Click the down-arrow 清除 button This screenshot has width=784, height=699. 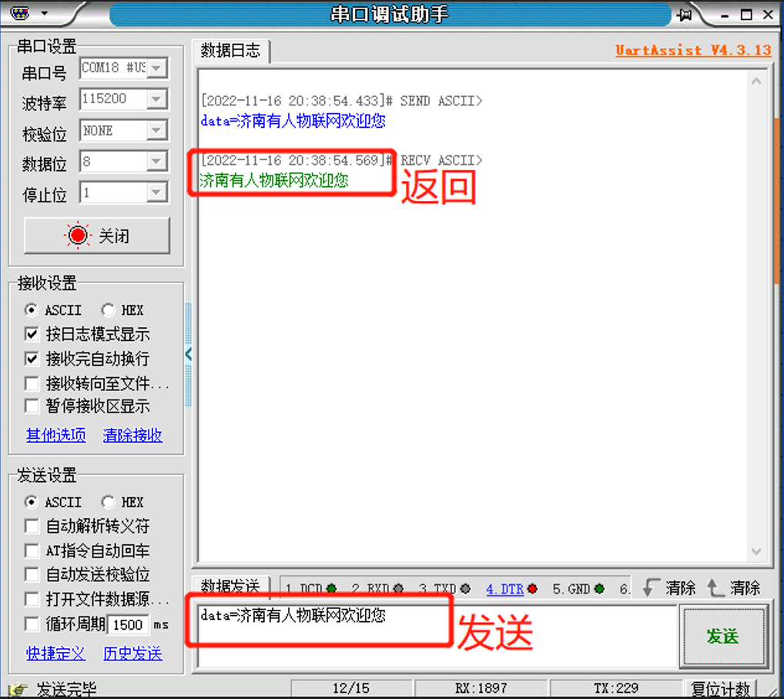[x=669, y=588]
